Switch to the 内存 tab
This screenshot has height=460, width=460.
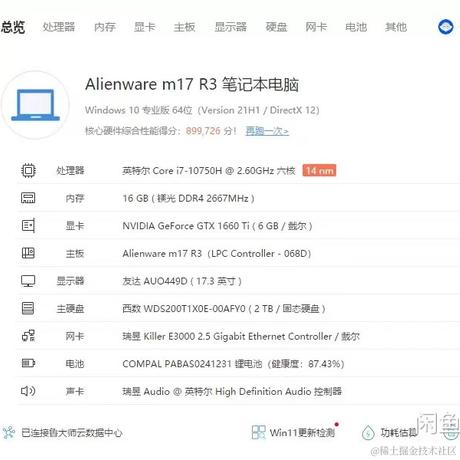click(105, 27)
